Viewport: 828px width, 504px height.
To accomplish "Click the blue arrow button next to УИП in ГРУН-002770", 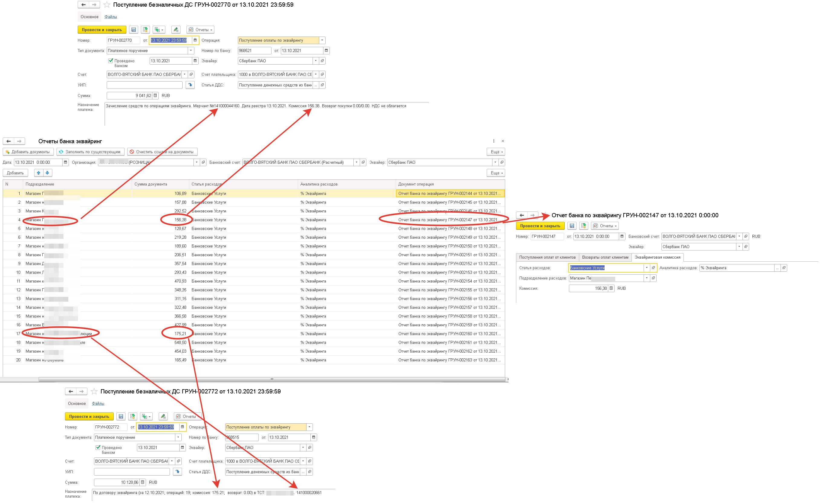I will pos(190,85).
